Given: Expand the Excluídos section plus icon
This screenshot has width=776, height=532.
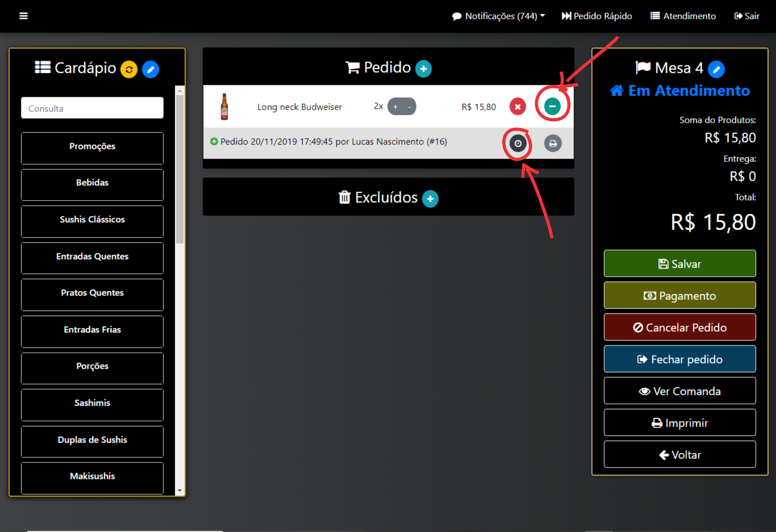Looking at the screenshot, I should click(x=430, y=199).
